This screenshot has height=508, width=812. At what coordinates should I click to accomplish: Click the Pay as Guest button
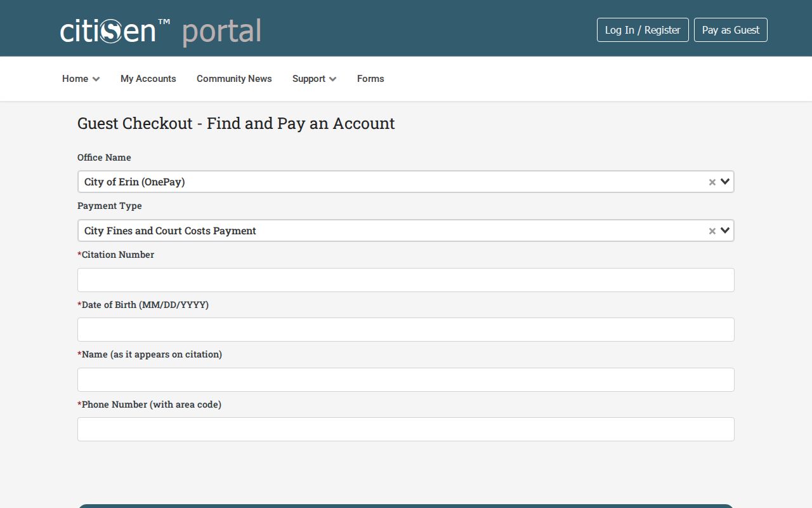click(731, 30)
